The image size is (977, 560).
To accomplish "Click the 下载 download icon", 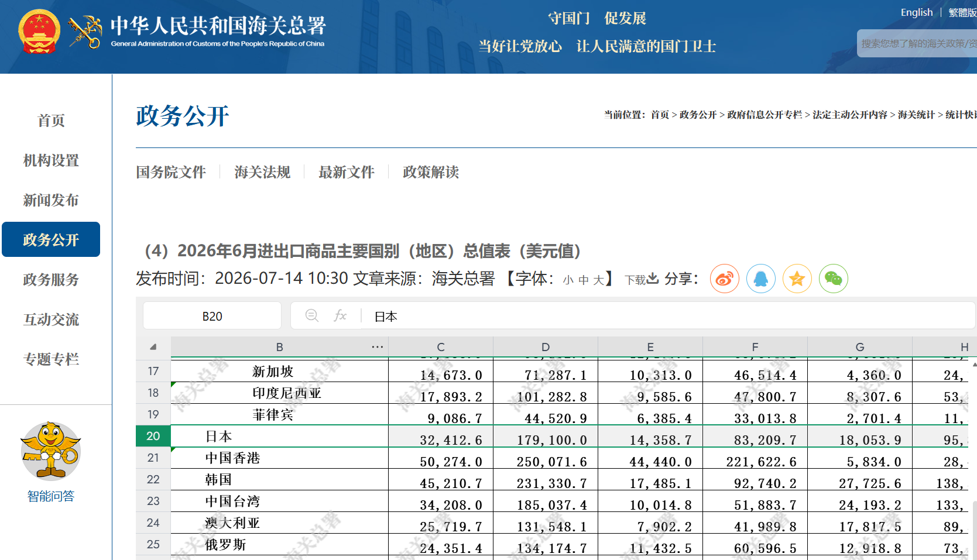I will (x=653, y=279).
